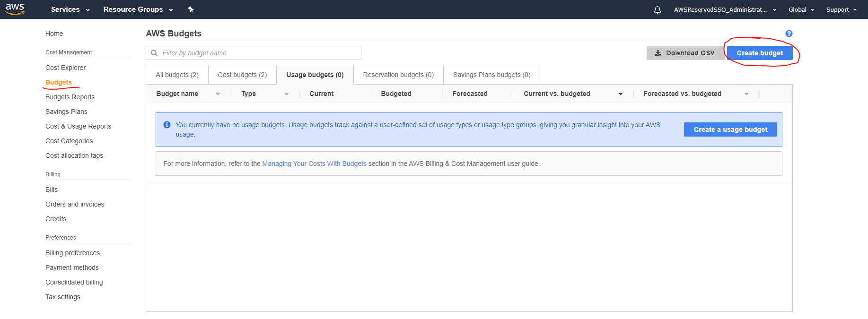The width and height of the screenshot is (868, 319).
Task: Open Credits in the sidebar
Action: point(56,219)
